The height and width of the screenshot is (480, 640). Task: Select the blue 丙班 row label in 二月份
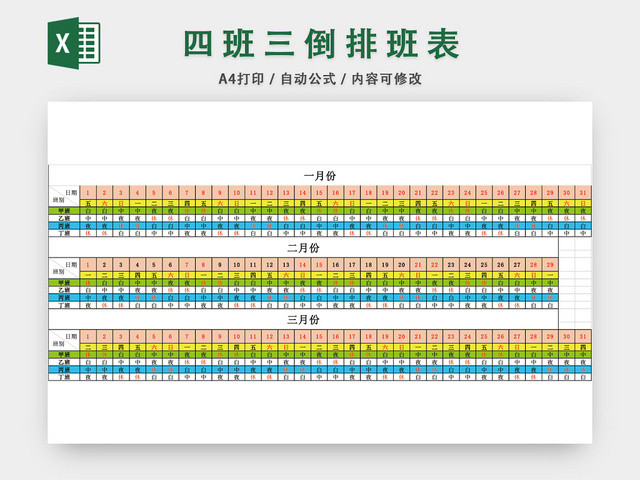tap(64, 298)
